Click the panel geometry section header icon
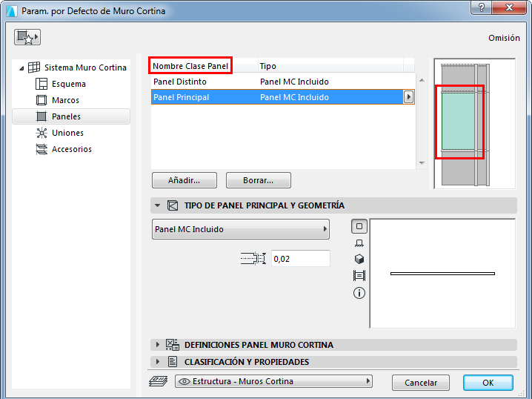Screen dimensions: 532x399 click(x=173, y=205)
